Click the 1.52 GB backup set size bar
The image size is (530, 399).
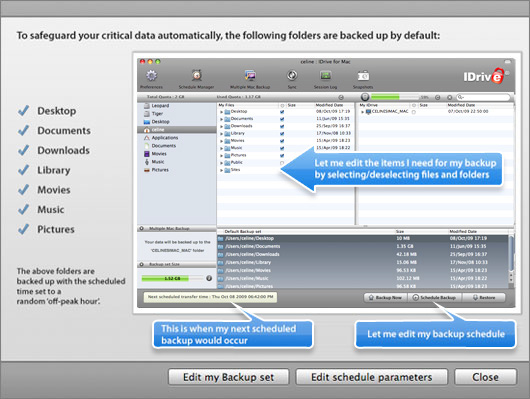coord(173,279)
